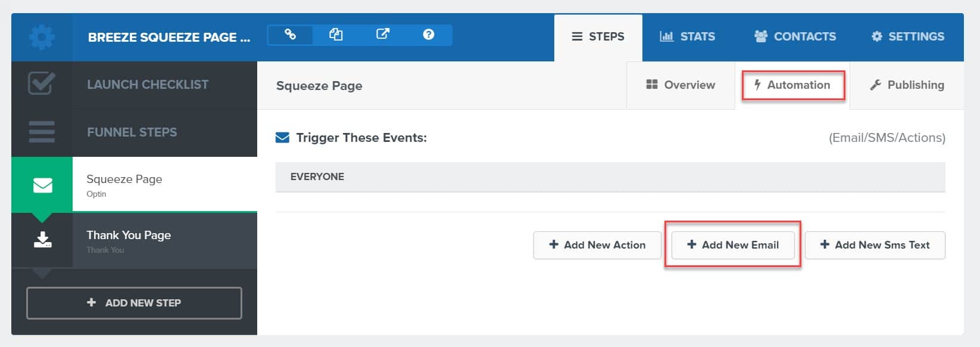Open the help question mark icon
Image resolution: width=980 pixels, height=347 pixels.
coord(429,35)
